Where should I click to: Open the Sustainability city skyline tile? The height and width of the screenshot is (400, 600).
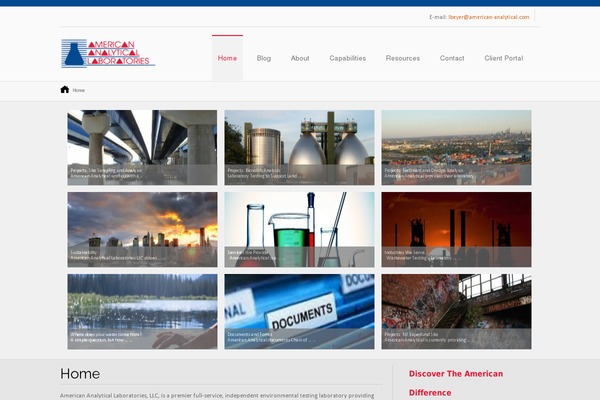pos(142,229)
